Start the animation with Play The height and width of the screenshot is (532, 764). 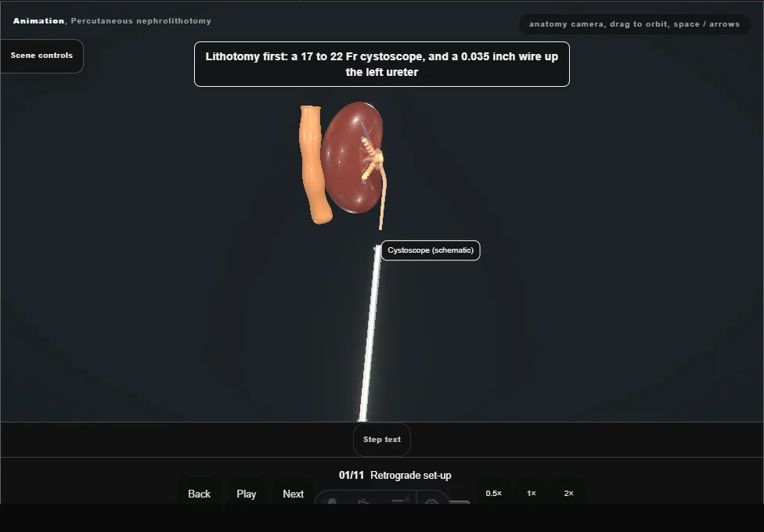[x=246, y=494]
